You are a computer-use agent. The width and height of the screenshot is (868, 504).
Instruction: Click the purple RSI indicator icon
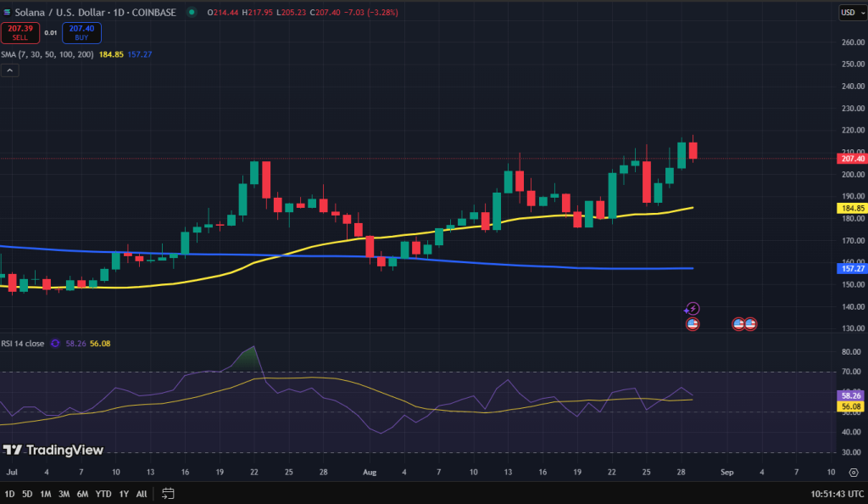(55, 344)
